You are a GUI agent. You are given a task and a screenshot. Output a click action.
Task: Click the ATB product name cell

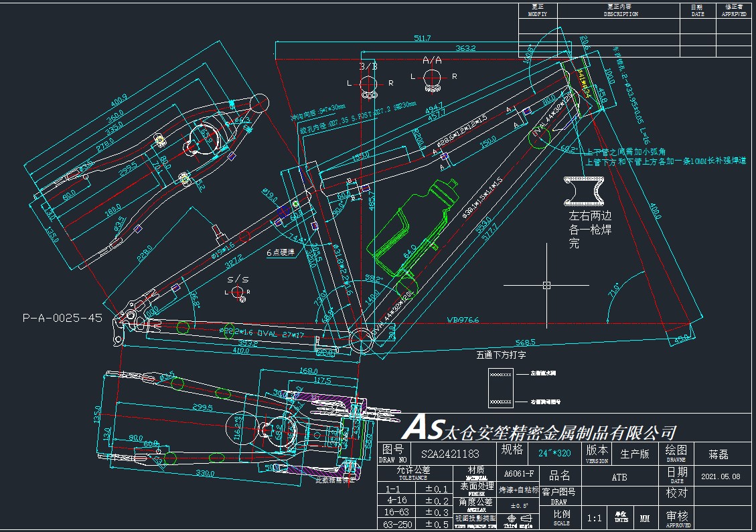click(x=619, y=476)
